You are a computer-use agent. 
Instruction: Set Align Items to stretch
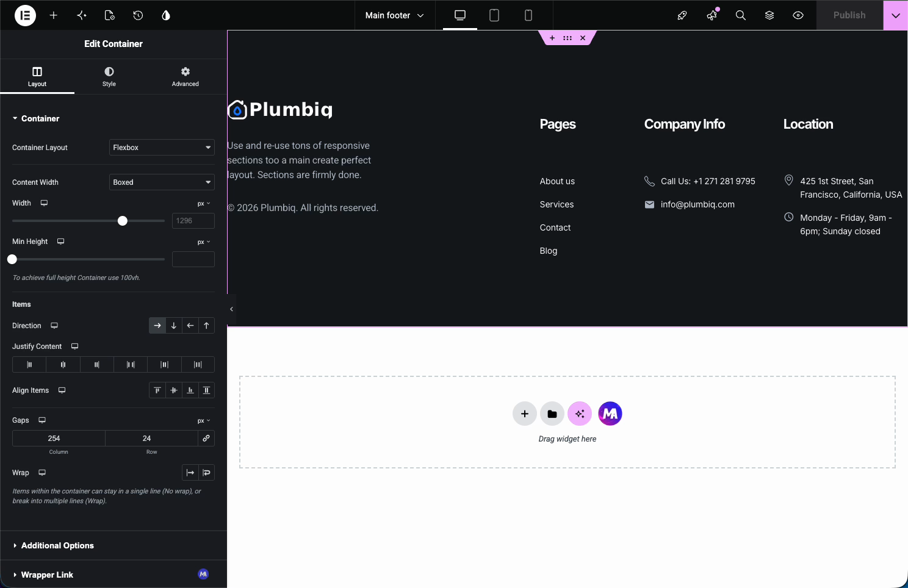pos(207,390)
